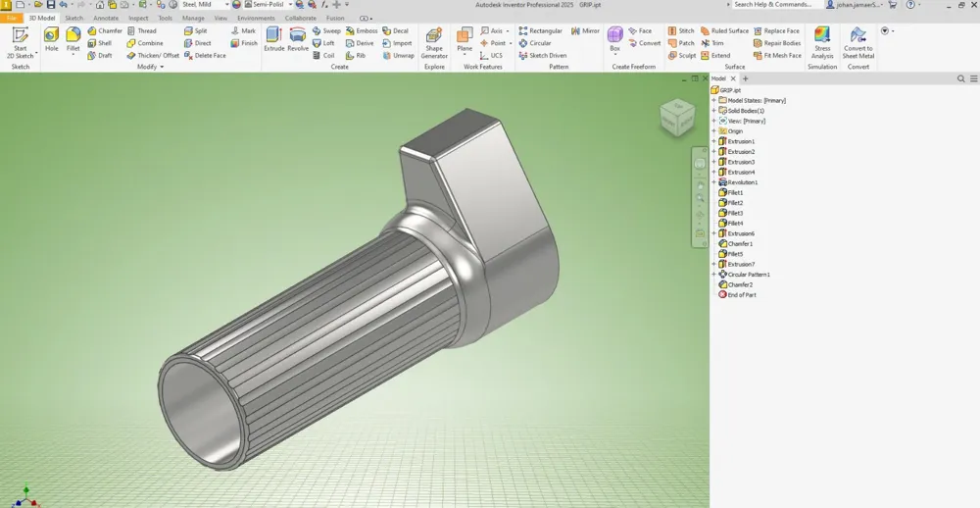Open the Inspect tab
Image resolution: width=980 pixels, height=508 pixels.
tap(138, 18)
